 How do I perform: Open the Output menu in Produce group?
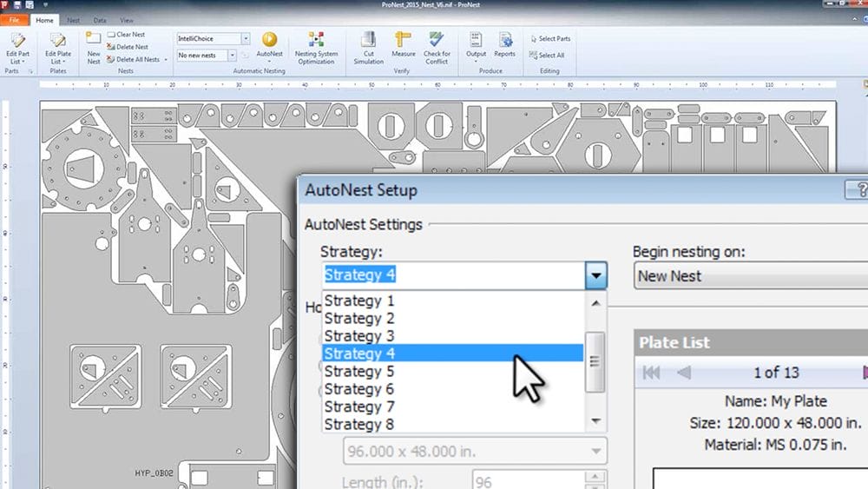476,45
